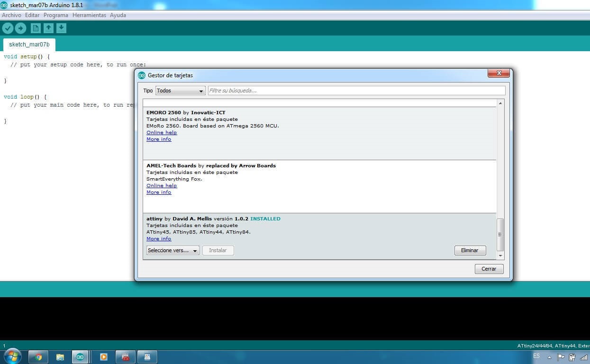Open the Programa menu

pyautogui.click(x=56, y=15)
